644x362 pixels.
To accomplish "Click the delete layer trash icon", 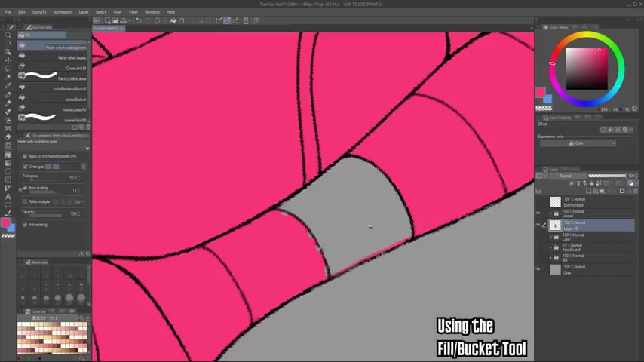I will point(636,191).
